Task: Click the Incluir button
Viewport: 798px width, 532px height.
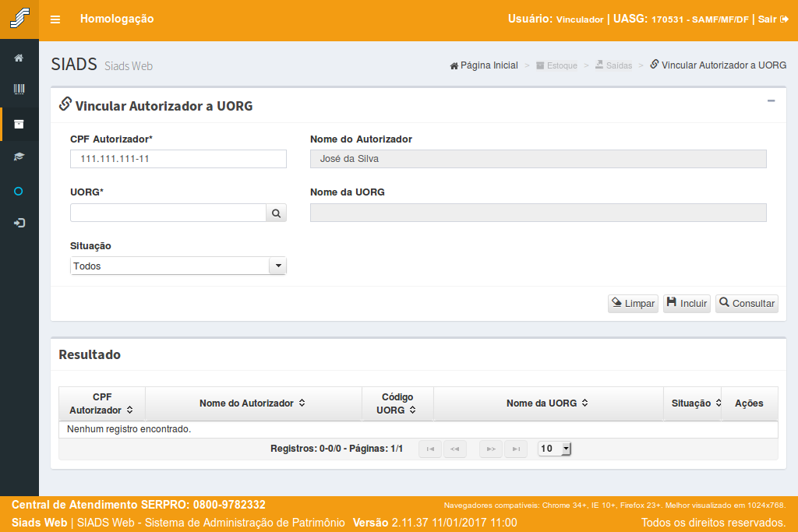Action: [687, 304]
